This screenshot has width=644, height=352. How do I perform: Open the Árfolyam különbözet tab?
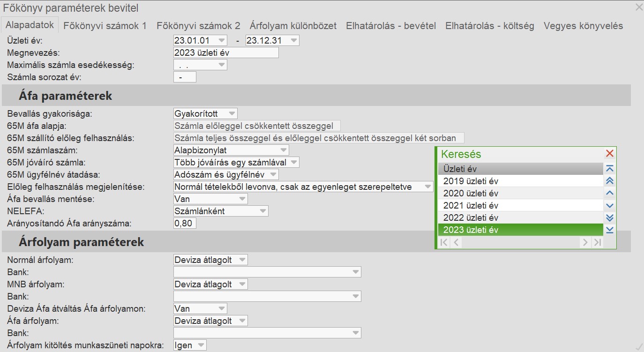click(293, 26)
